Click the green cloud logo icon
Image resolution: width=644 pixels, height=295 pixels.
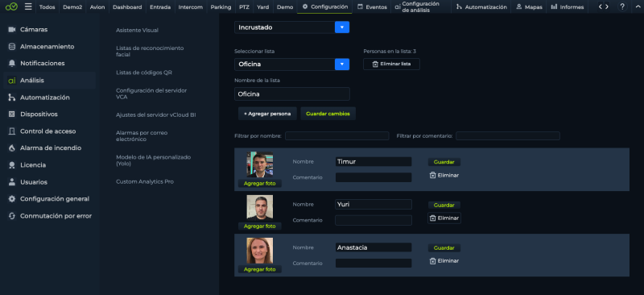(x=11, y=6)
